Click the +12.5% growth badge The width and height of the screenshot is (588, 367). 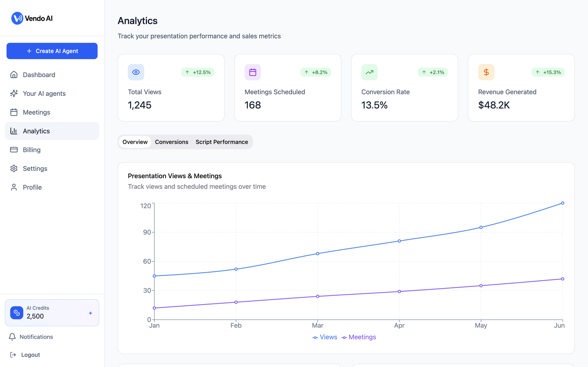198,72
